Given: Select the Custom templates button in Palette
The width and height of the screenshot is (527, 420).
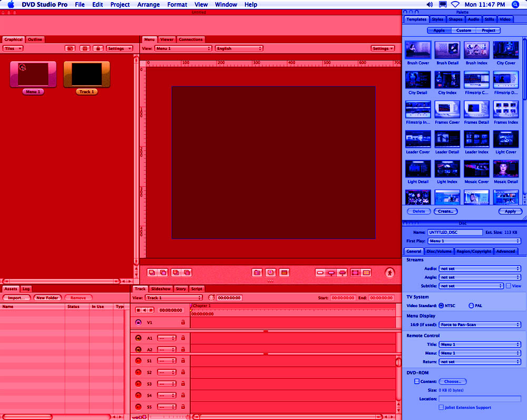Looking at the screenshot, I should click(x=463, y=30).
